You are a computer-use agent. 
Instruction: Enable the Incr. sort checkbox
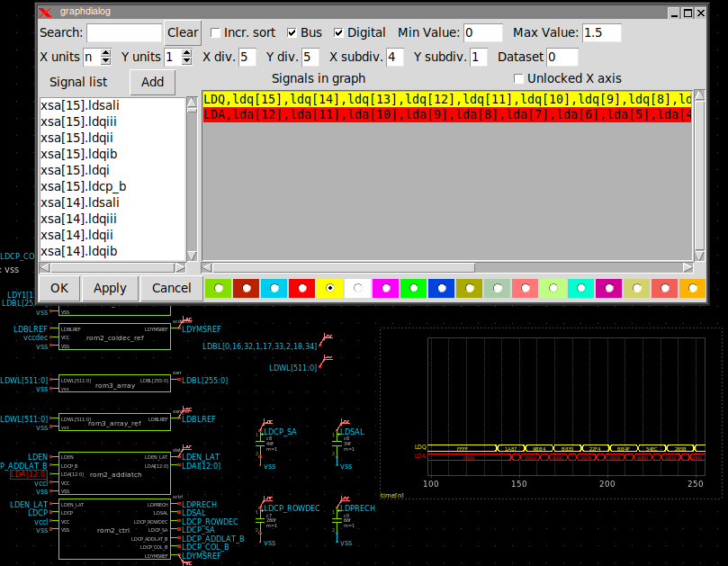pos(216,33)
